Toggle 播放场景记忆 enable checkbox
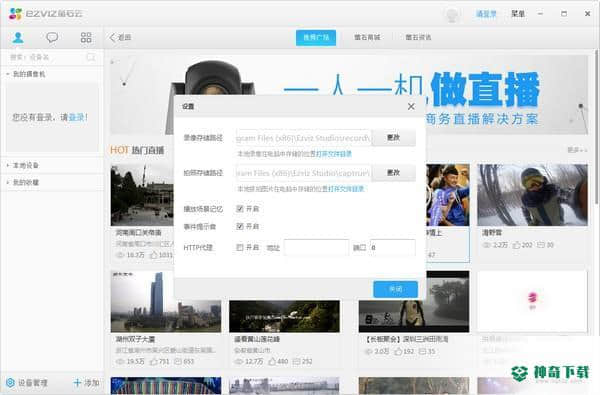 tap(240, 209)
